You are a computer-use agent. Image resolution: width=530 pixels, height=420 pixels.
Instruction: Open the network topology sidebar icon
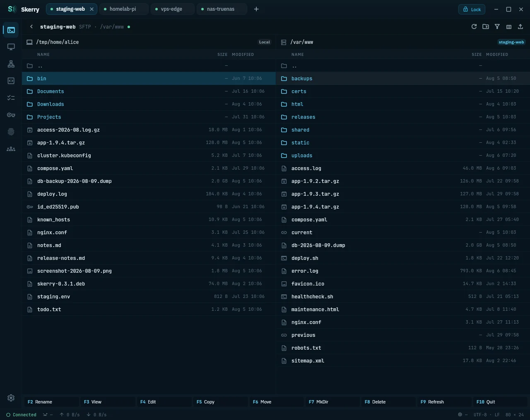(x=11, y=64)
